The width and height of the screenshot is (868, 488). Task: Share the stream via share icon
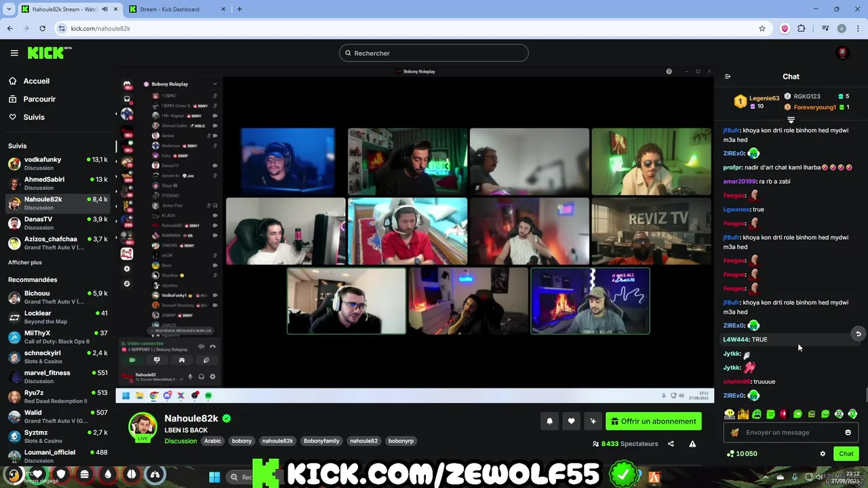pyautogui.click(x=671, y=444)
